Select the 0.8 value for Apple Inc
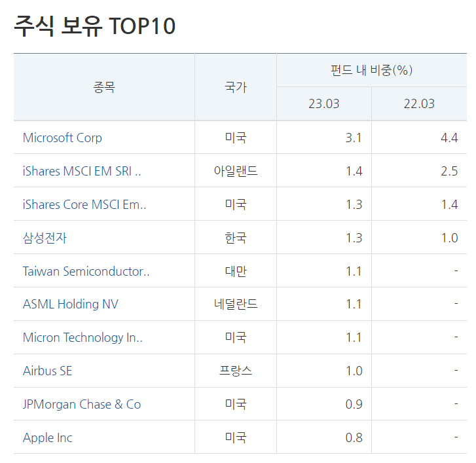476x463 pixels. pyautogui.click(x=354, y=438)
